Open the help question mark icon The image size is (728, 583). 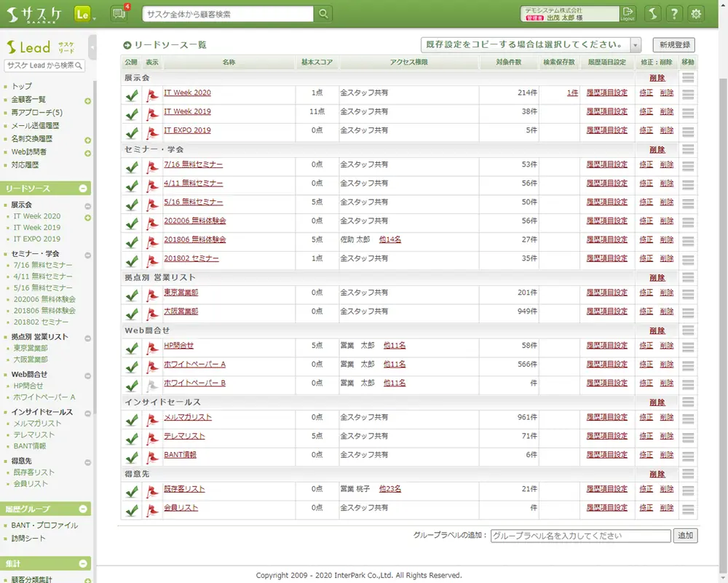coord(675,14)
